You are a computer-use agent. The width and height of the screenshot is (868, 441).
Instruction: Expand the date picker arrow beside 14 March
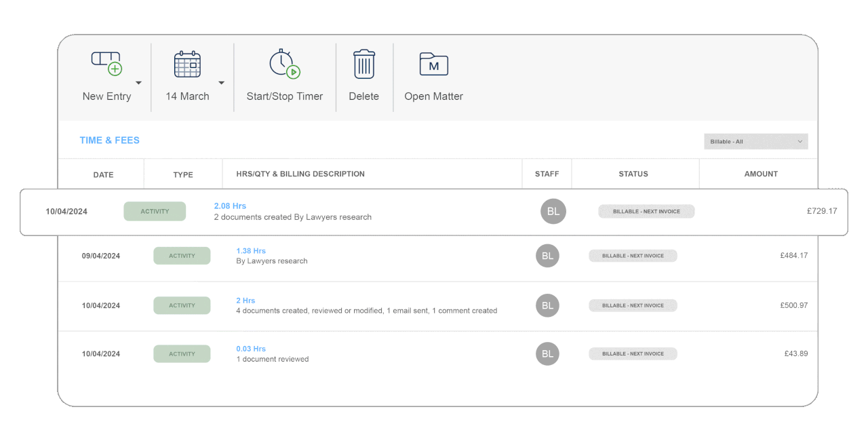(x=221, y=83)
